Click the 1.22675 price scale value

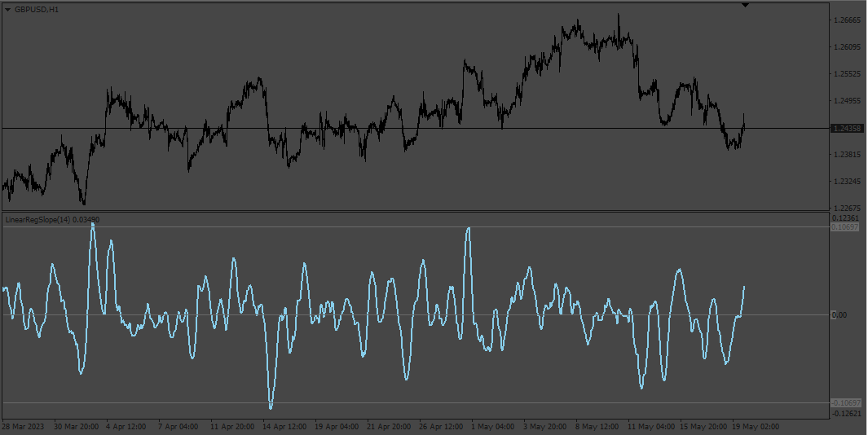tap(847, 208)
